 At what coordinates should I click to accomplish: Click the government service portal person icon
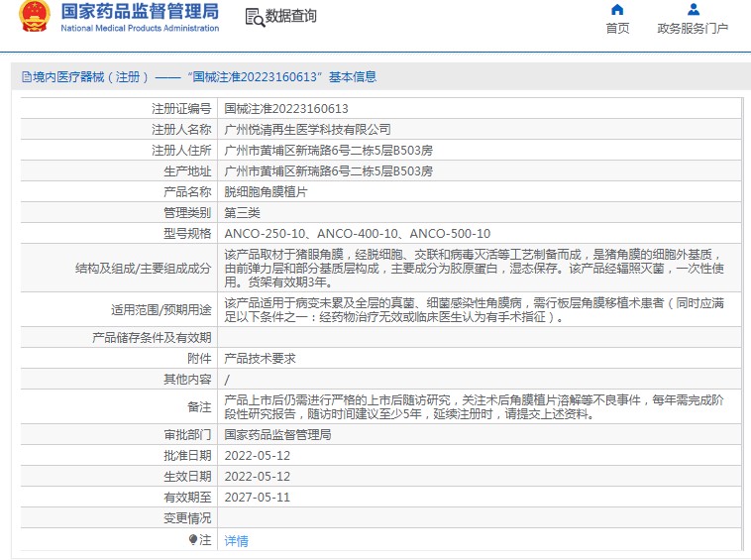[694, 10]
